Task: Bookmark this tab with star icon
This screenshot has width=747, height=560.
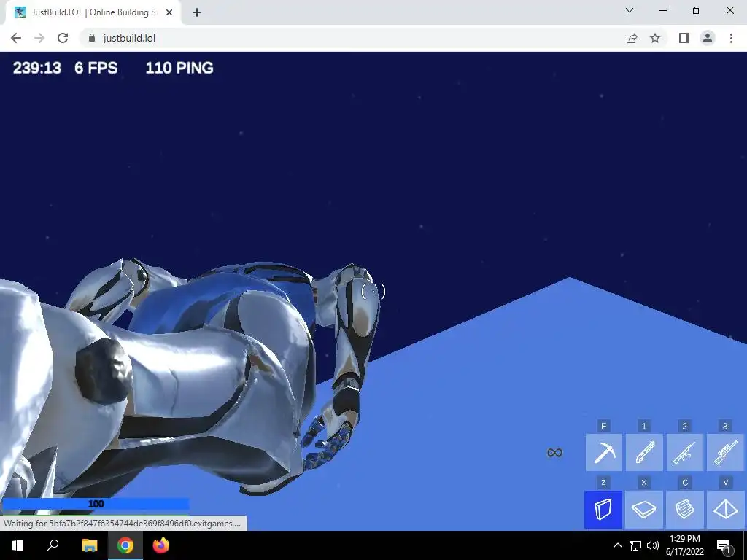Action: 655,38
